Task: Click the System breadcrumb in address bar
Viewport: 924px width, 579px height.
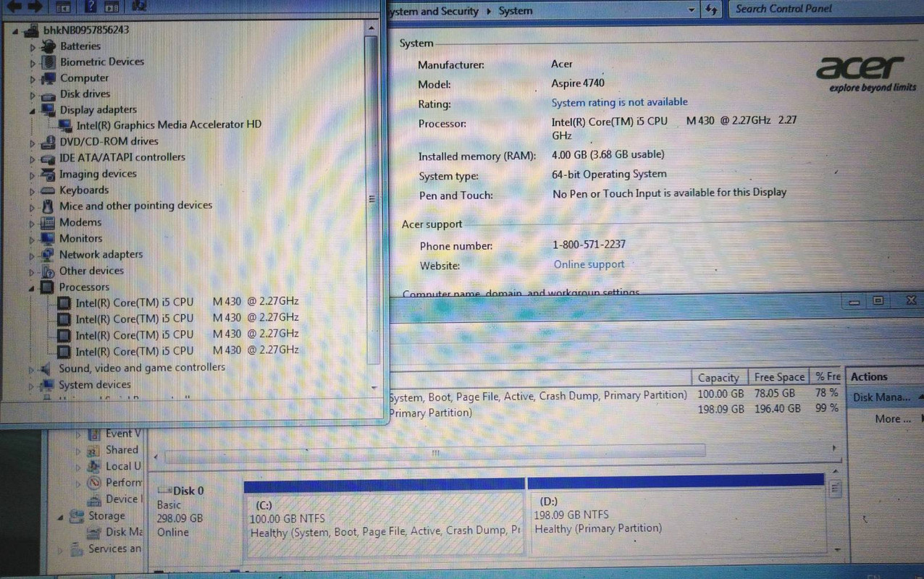Action: (516, 11)
